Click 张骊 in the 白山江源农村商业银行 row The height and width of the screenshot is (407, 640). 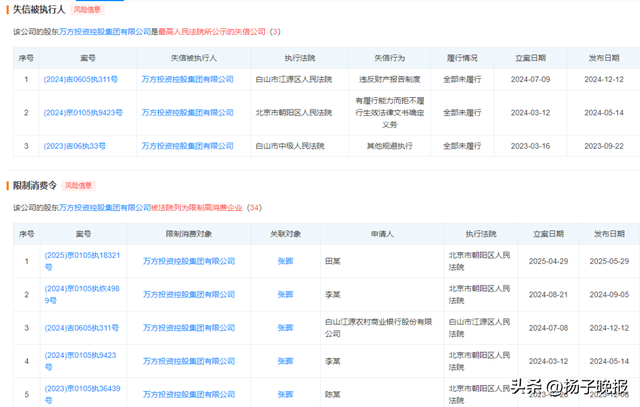pyautogui.click(x=285, y=327)
